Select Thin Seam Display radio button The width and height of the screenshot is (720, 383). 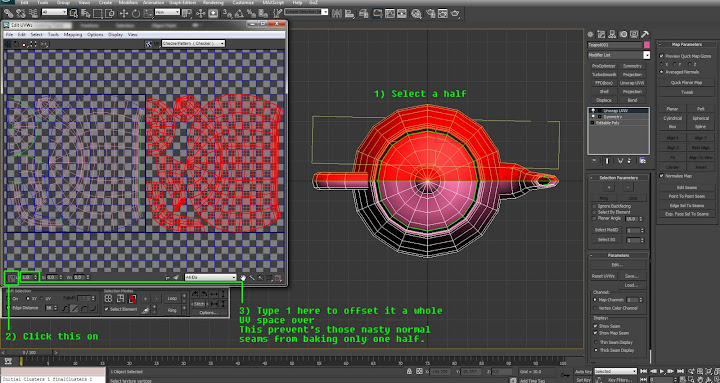click(596, 342)
